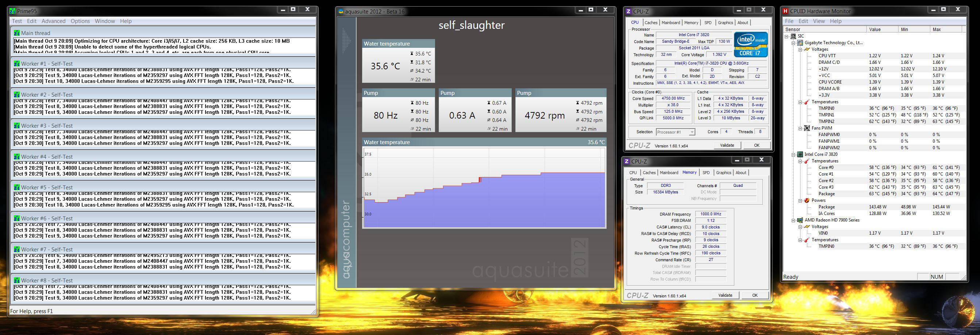This screenshot has height=335, width=980.
Task: Open the View menu in Hardware Monitor
Action: (x=819, y=21)
